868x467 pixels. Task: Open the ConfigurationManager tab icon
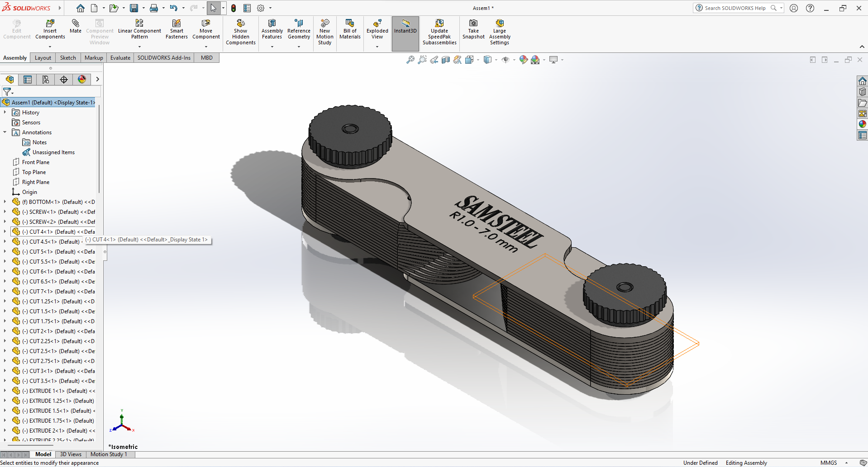click(x=46, y=80)
